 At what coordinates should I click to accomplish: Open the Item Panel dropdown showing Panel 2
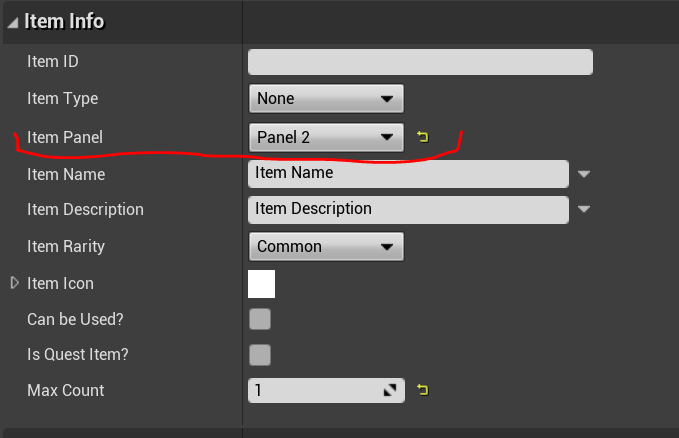pyautogui.click(x=325, y=137)
